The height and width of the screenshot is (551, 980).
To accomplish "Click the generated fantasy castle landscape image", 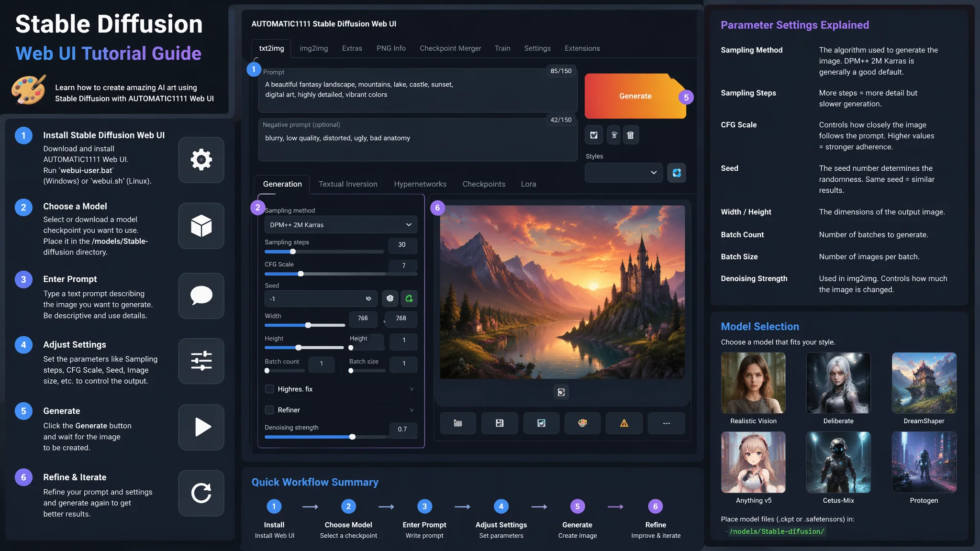I will click(562, 292).
